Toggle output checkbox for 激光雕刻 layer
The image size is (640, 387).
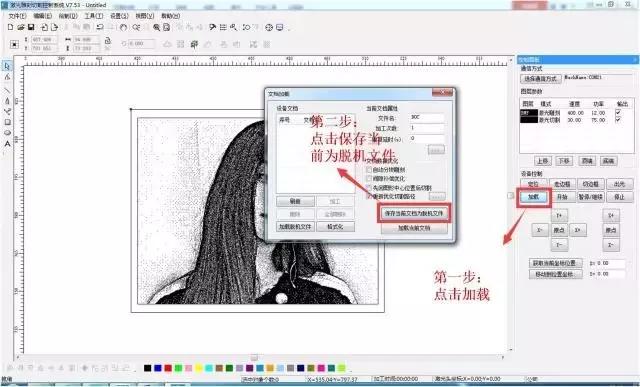pyautogui.click(x=618, y=112)
